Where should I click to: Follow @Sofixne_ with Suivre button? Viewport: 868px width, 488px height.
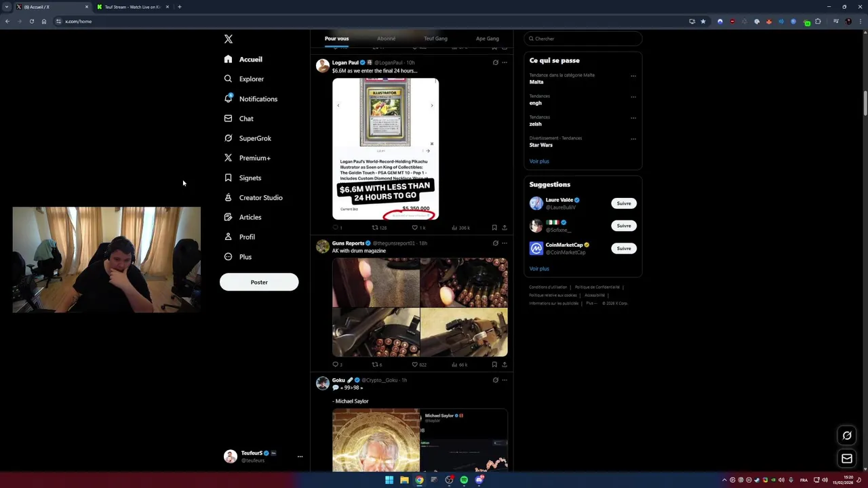(x=624, y=226)
